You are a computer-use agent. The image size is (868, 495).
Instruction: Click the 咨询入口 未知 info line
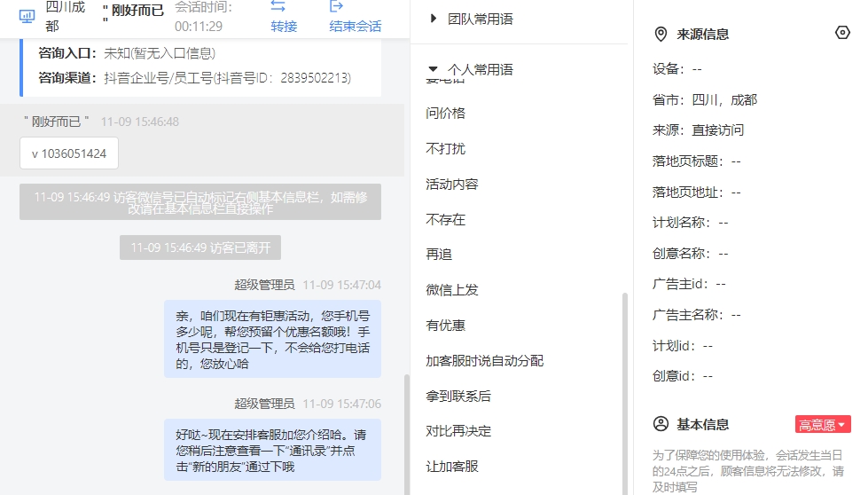[127, 53]
